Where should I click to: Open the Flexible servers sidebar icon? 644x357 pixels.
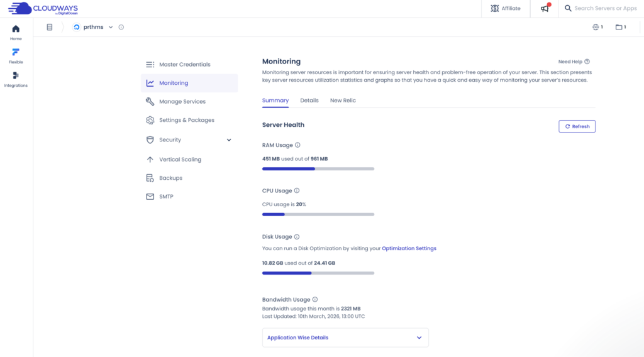coord(16,52)
